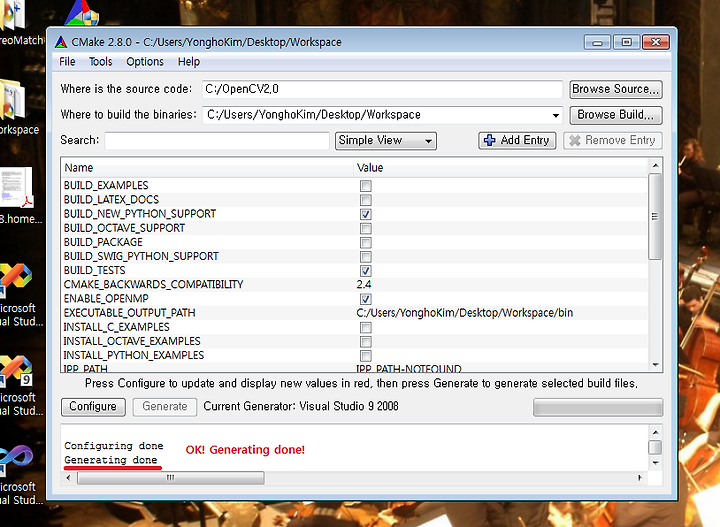
Task: Click the 'Configuring done' log line
Action: pos(114,446)
